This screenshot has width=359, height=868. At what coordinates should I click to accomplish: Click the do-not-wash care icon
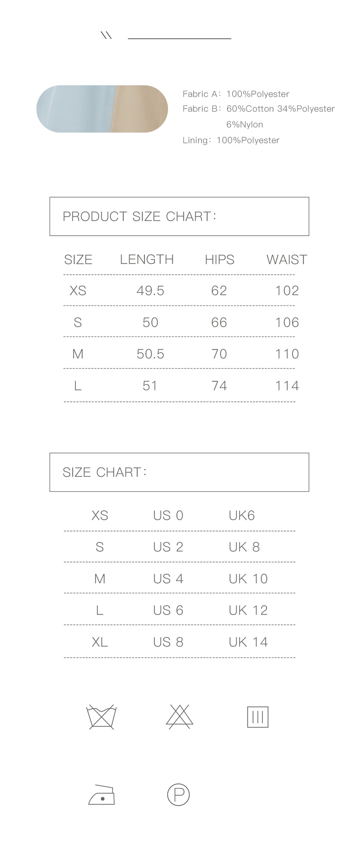click(x=101, y=717)
